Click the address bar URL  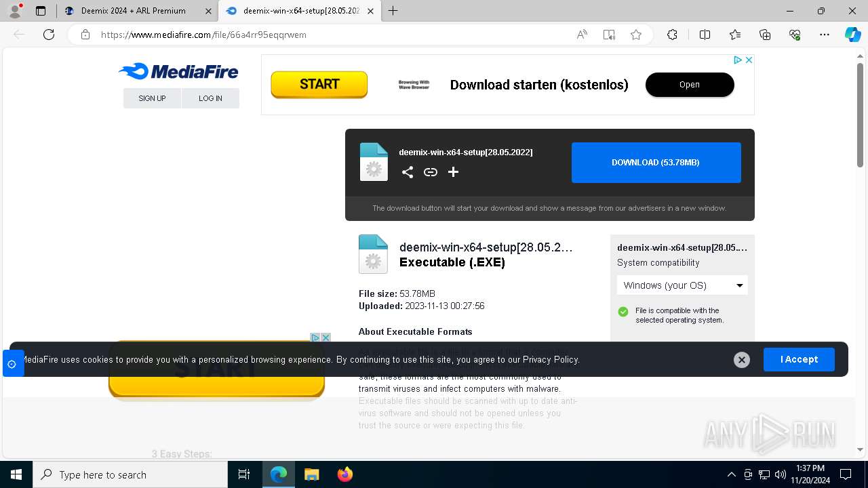click(x=203, y=35)
